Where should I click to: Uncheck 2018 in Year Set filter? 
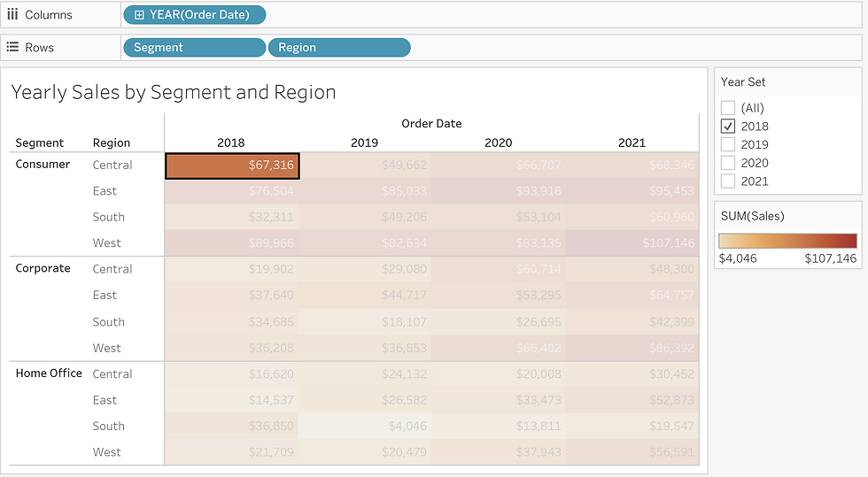click(x=728, y=127)
